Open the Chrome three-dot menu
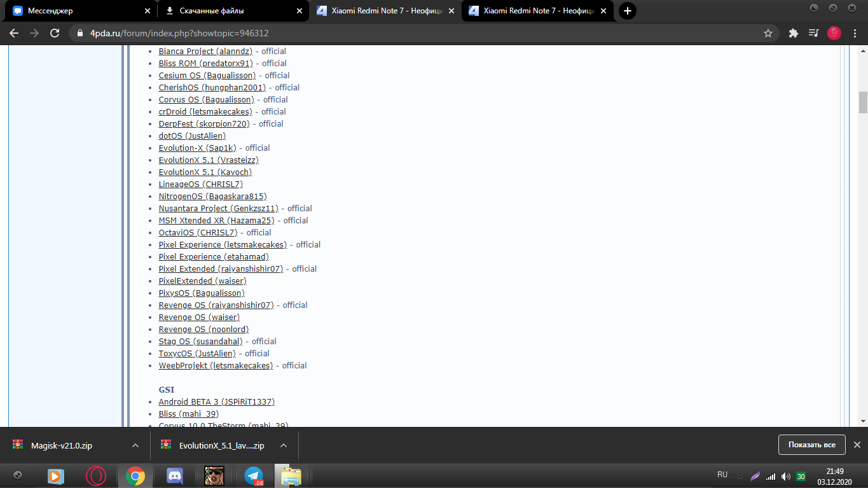The width and height of the screenshot is (868, 488). (855, 33)
